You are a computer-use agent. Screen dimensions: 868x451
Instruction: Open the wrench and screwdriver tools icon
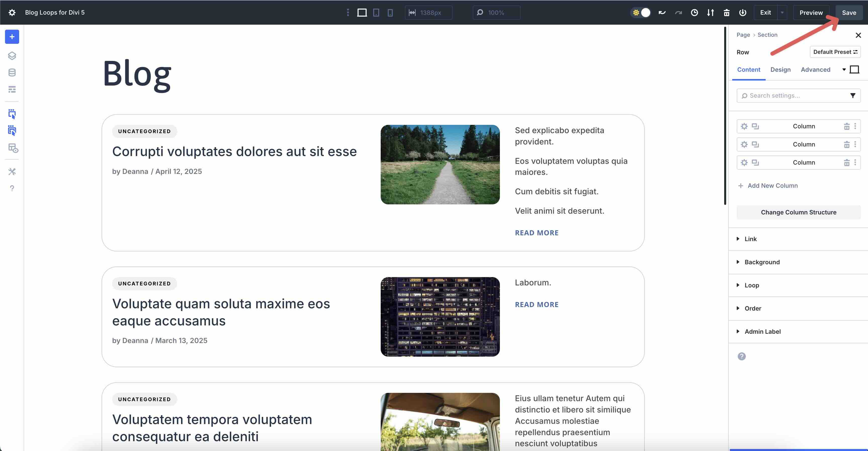(12, 171)
